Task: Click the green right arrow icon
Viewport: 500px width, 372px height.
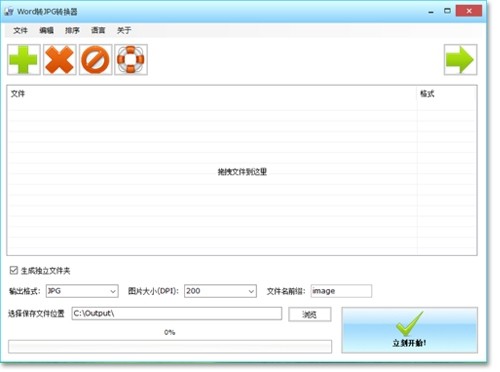Action: coord(460,60)
